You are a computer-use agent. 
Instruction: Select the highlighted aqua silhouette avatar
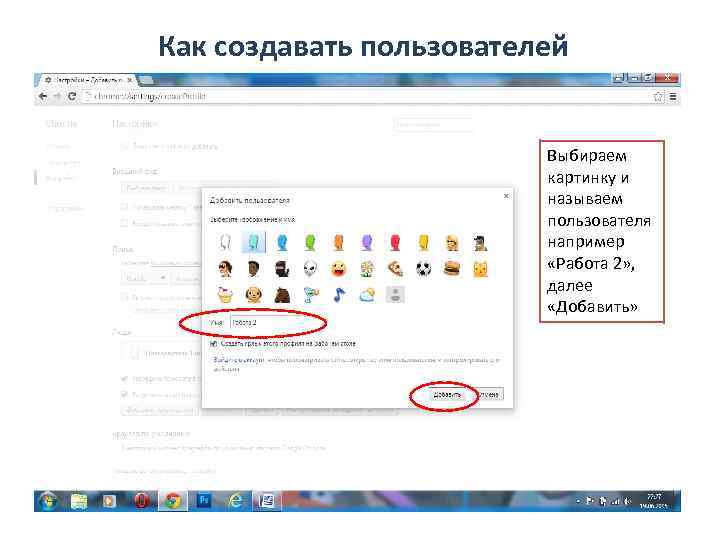click(x=253, y=242)
